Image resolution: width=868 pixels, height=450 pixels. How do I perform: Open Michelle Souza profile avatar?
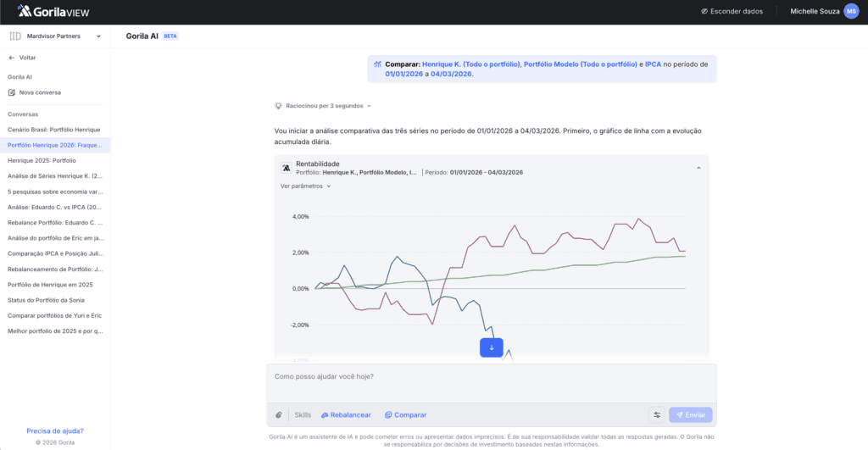[851, 11]
